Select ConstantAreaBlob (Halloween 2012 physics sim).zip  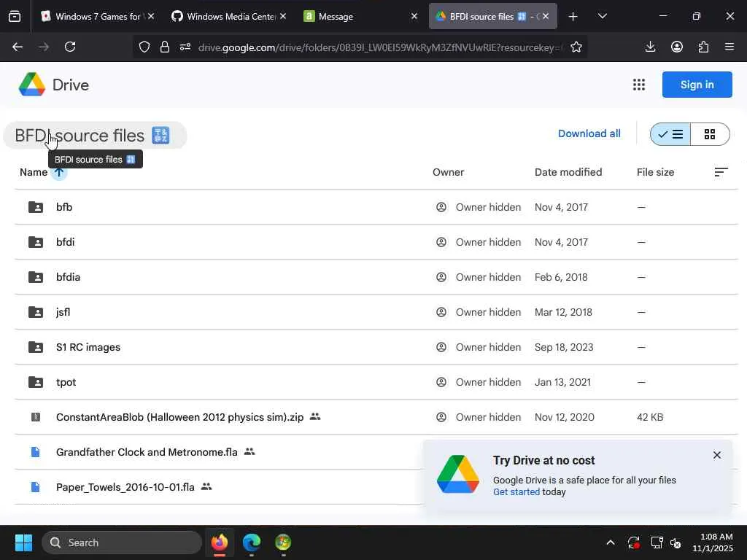179,417
